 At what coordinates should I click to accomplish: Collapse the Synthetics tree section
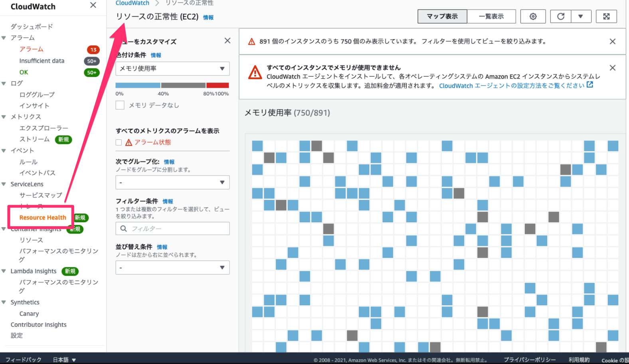[4, 302]
